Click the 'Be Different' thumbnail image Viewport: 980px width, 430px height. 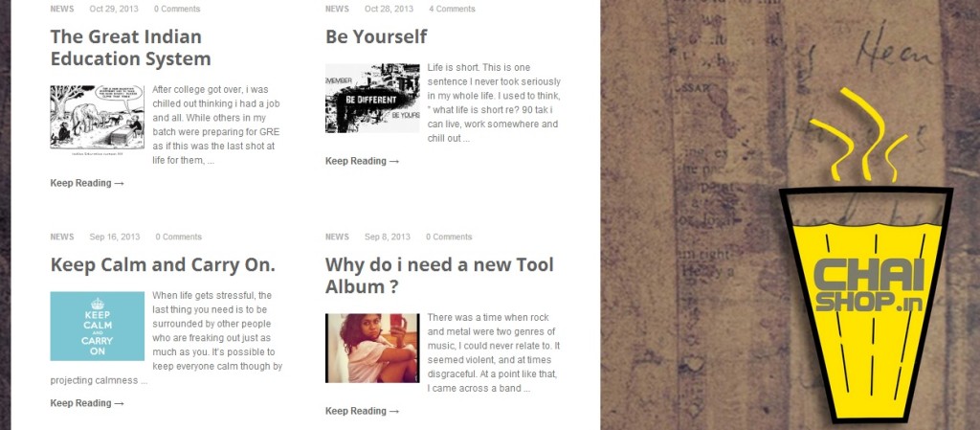tap(372, 99)
